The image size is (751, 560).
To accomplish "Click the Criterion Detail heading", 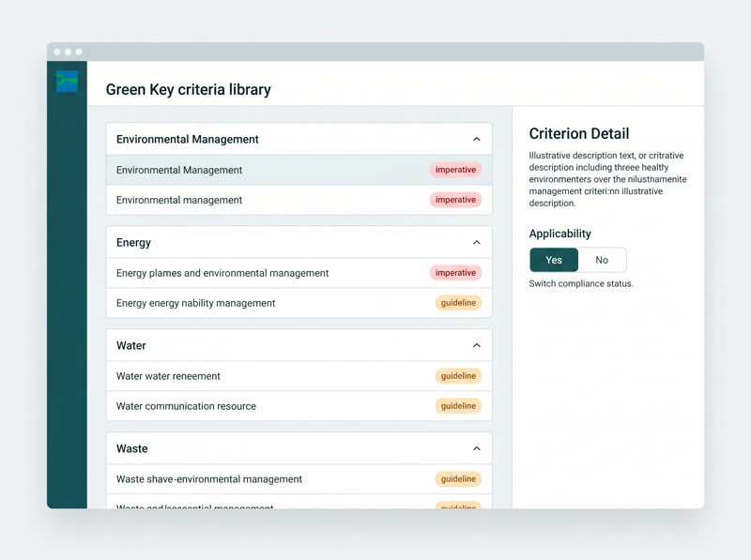I will point(579,133).
